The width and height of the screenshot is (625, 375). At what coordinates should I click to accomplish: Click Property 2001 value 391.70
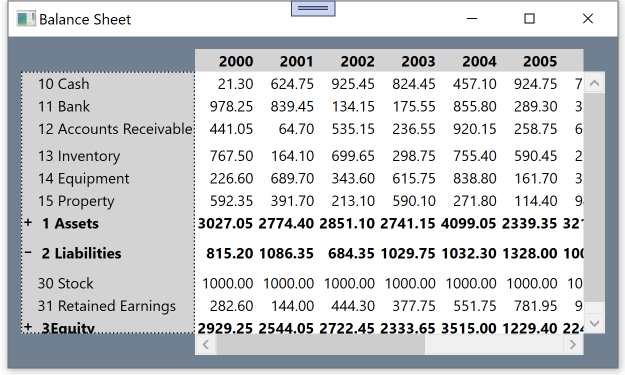point(292,201)
